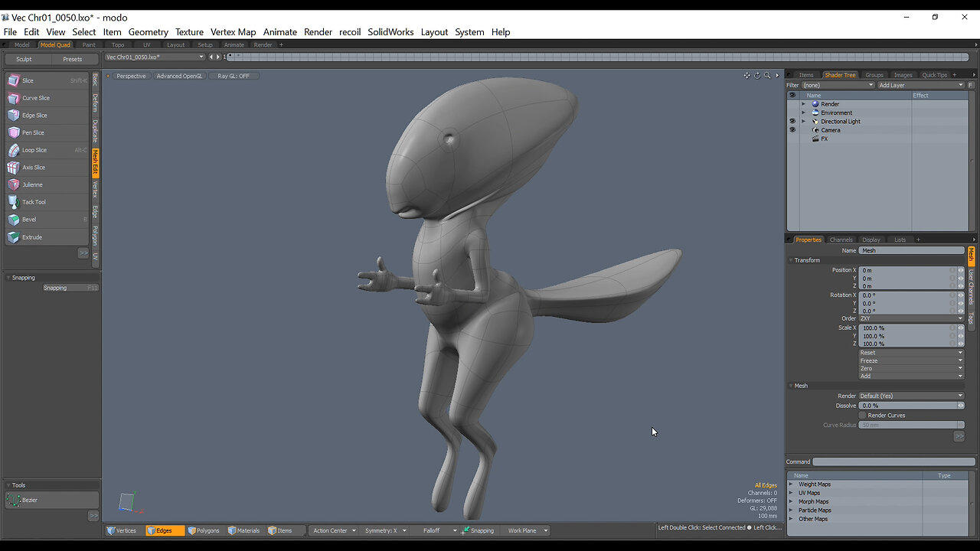Expand the Render item in Shader Tree
Viewport: 980px width, 551px height.
pyautogui.click(x=804, y=103)
